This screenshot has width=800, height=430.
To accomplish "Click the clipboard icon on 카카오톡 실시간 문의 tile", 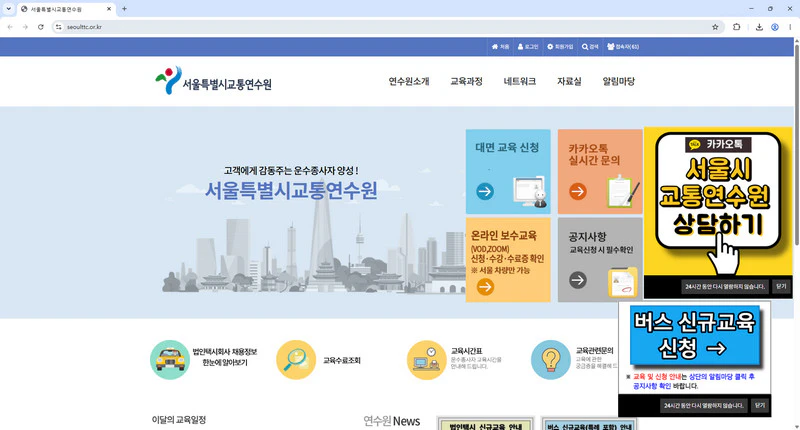I will pos(623,191).
